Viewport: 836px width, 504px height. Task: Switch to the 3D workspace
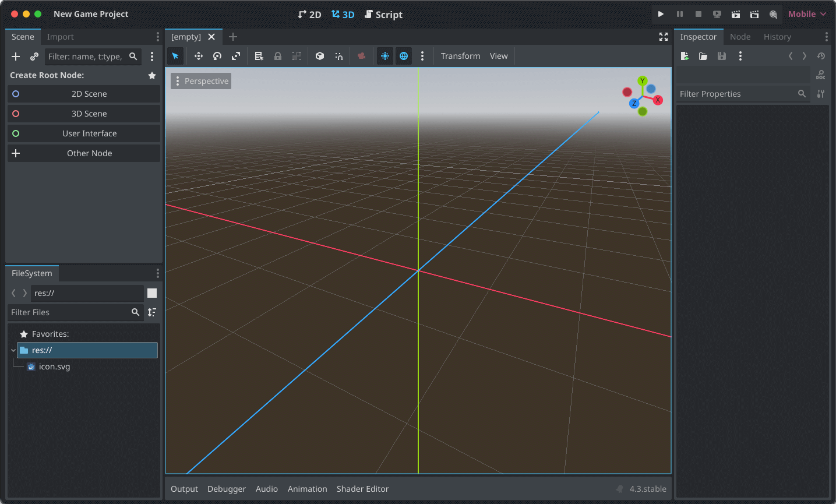click(x=343, y=15)
